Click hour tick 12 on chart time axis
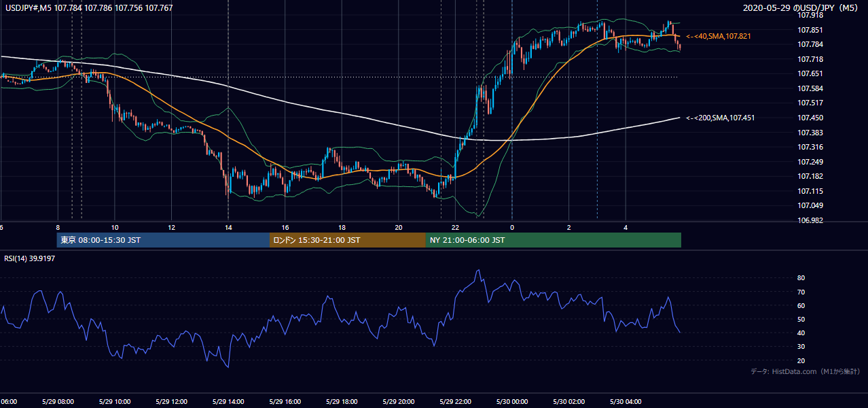 [171, 228]
